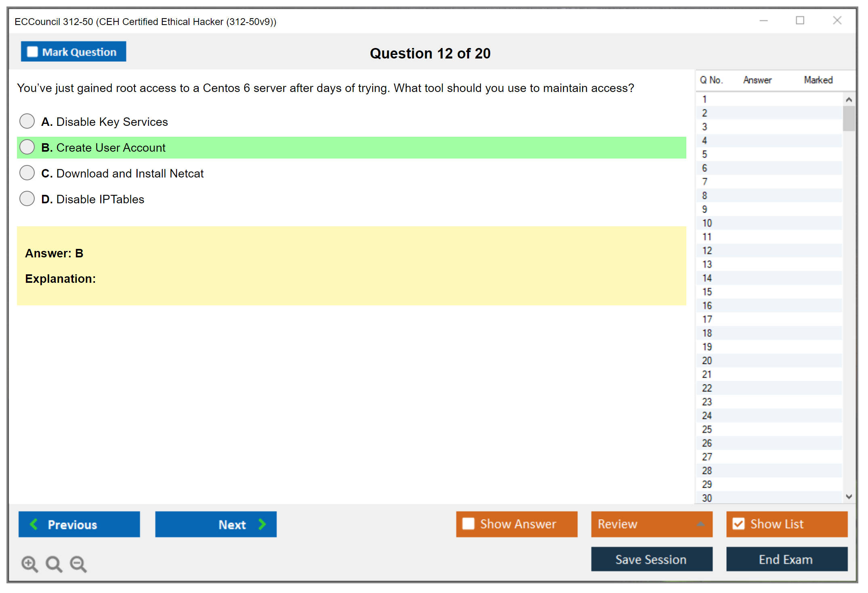Open question 15 in the list
868x593 pixels.
707,292
